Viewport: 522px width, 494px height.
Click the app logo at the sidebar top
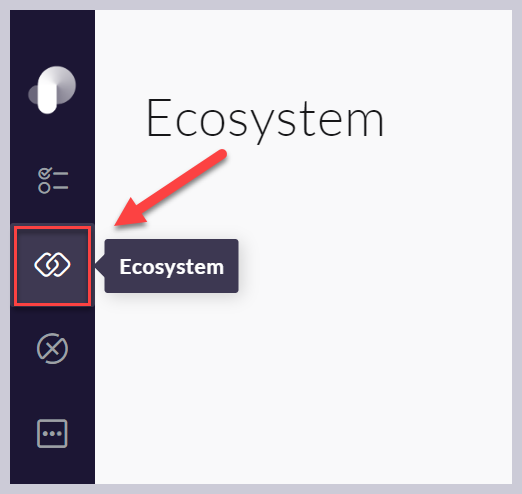tap(52, 89)
